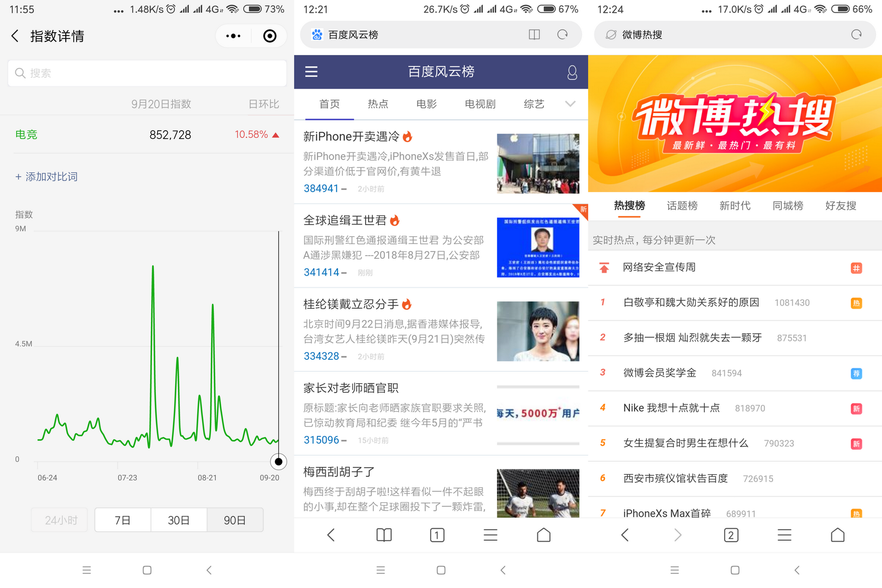The image size is (882, 588).
Task: Switch to the 电影 tab
Action: tap(426, 104)
